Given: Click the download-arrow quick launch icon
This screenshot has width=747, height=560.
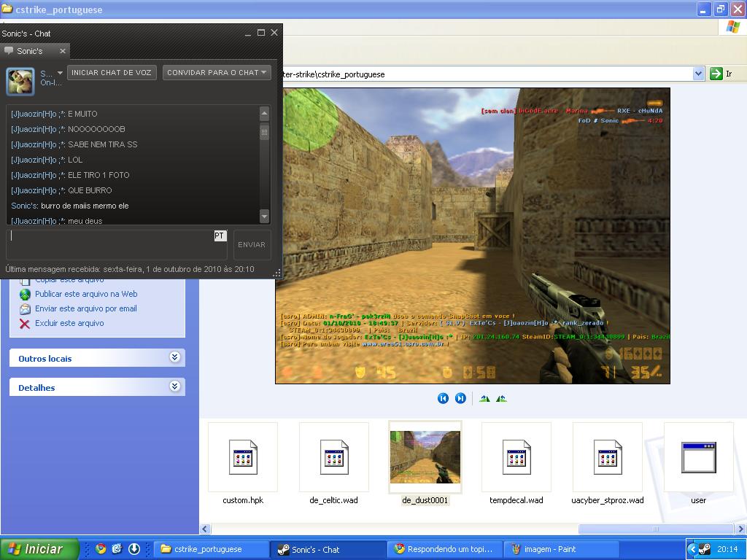Looking at the screenshot, I should pos(134,548).
